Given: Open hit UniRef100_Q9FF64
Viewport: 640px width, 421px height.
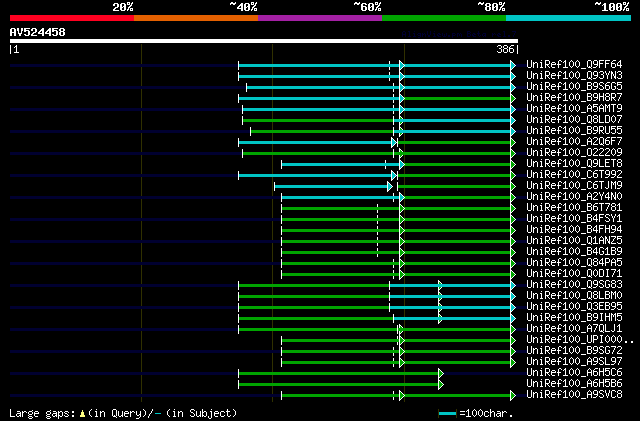Looking at the screenshot, I should [x=574, y=65].
